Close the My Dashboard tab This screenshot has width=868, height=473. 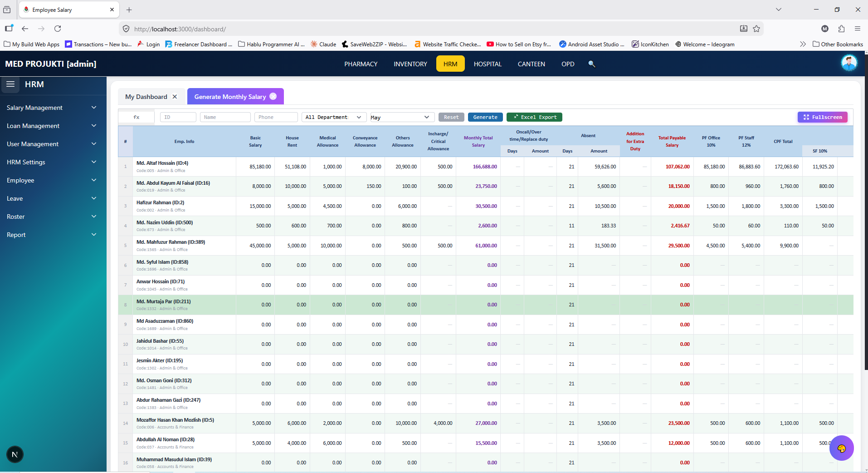(175, 97)
